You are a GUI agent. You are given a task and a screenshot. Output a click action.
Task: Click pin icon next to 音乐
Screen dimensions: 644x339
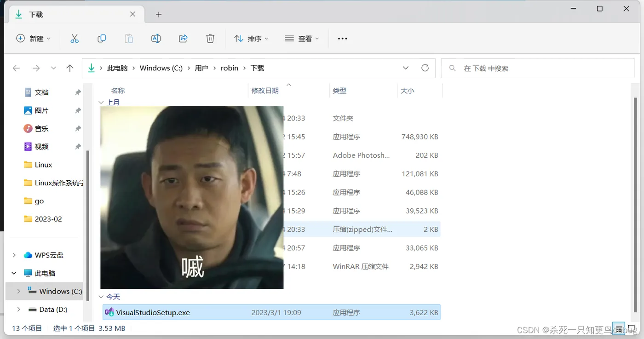pos(78,128)
